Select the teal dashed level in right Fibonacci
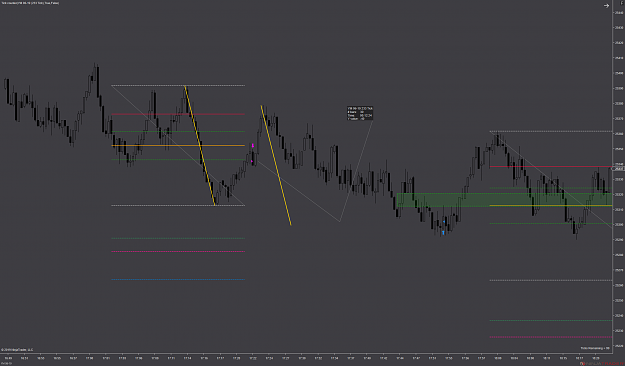Viewport: 625px width, 366px height. tap(551, 320)
